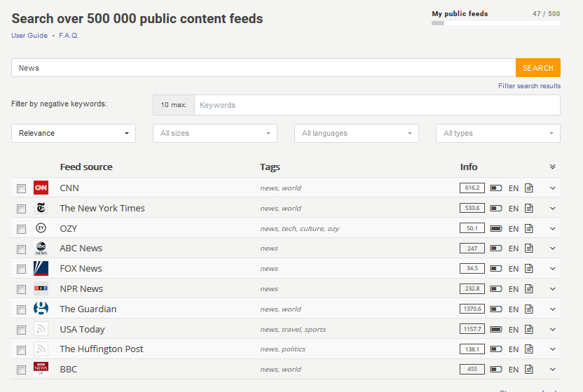This screenshot has height=392, width=583.
Task: Click the Info column header
Action: point(469,167)
